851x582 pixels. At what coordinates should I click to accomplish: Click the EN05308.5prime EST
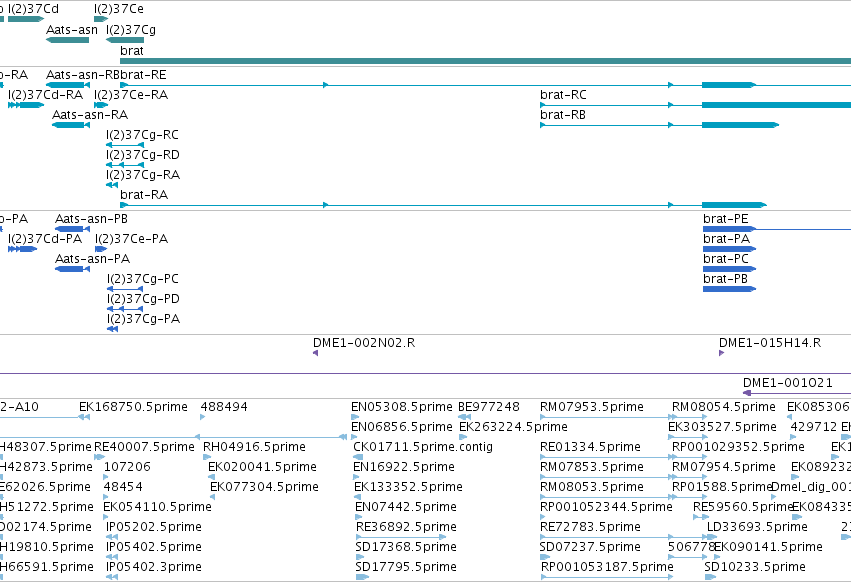pos(402,407)
